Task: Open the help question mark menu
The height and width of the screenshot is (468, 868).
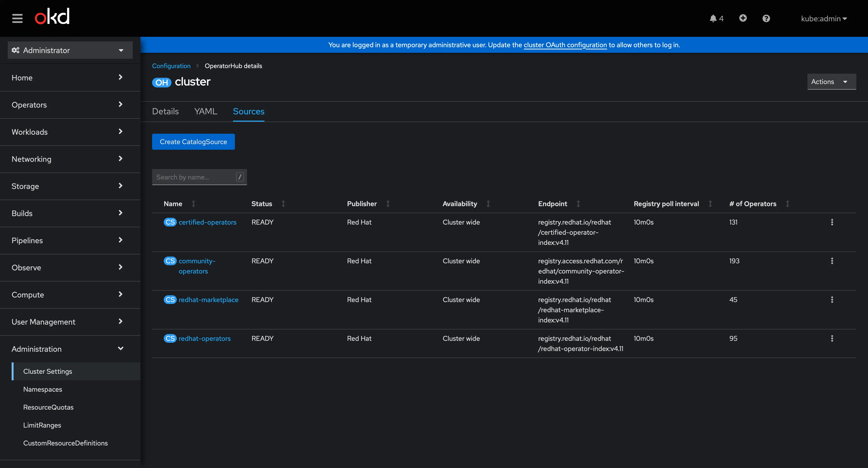Action: click(766, 19)
